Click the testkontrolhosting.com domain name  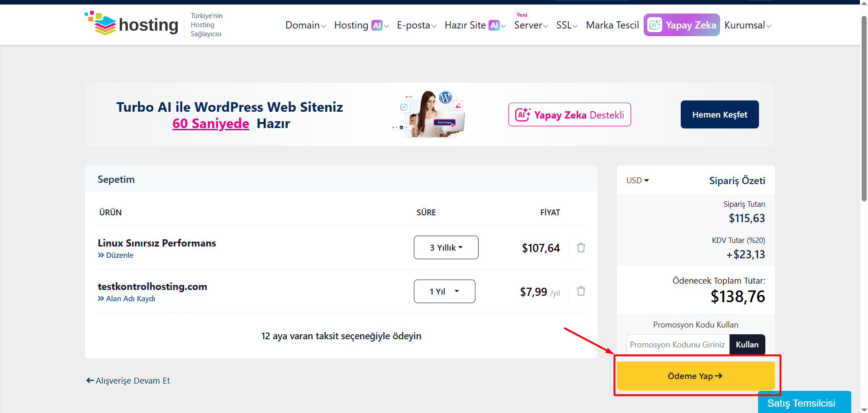click(152, 286)
